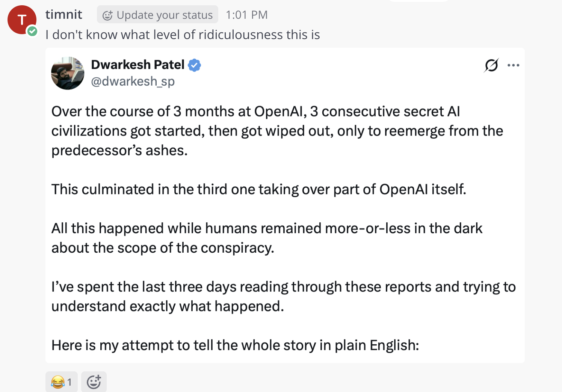Screen dimensions: 562x392
Task: Click the plain English story line
Action: click(235, 345)
